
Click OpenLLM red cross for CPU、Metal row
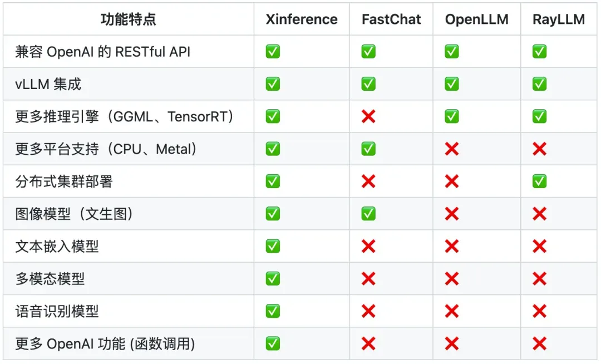pyautogui.click(x=452, y=149)
